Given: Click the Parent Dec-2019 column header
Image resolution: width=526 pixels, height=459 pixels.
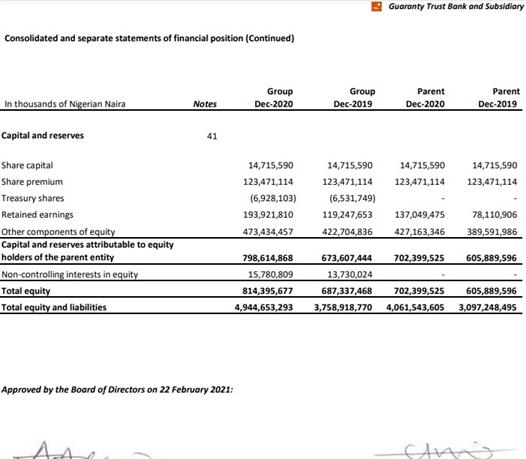Looking at the screenshot, I should 498,98.
